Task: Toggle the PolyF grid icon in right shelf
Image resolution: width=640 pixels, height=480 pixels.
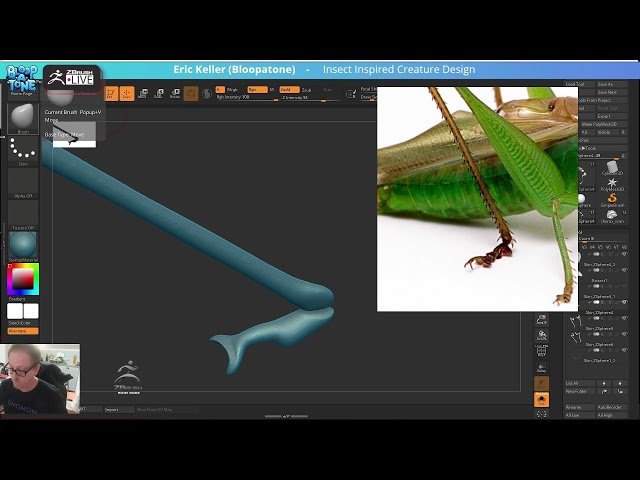Action: click(542, 351)
